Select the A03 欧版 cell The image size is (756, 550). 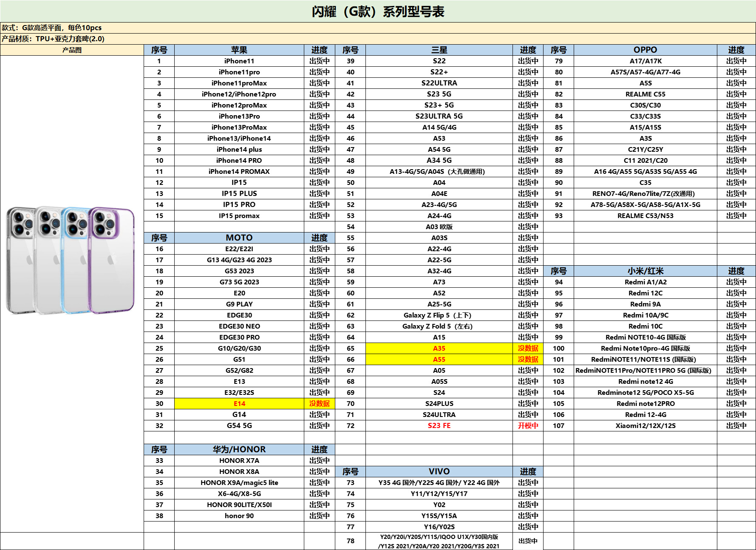439,227
